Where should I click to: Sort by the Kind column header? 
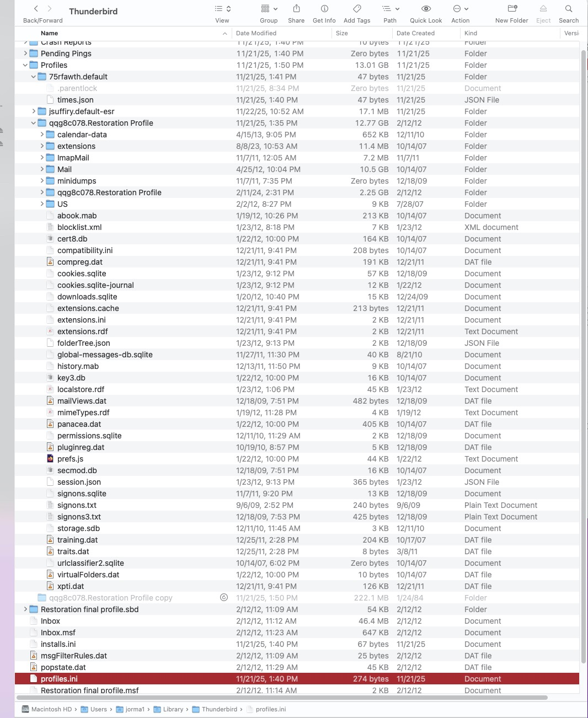coord(471,33)
